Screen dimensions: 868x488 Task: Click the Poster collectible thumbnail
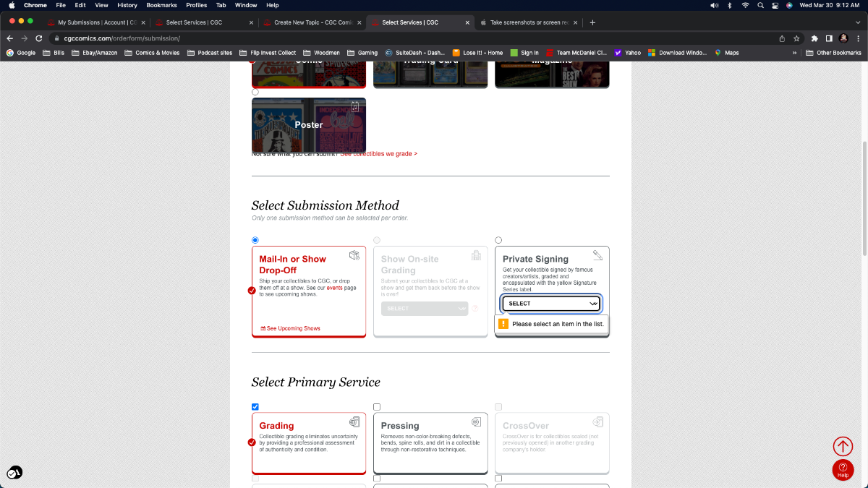click(309, 125)
